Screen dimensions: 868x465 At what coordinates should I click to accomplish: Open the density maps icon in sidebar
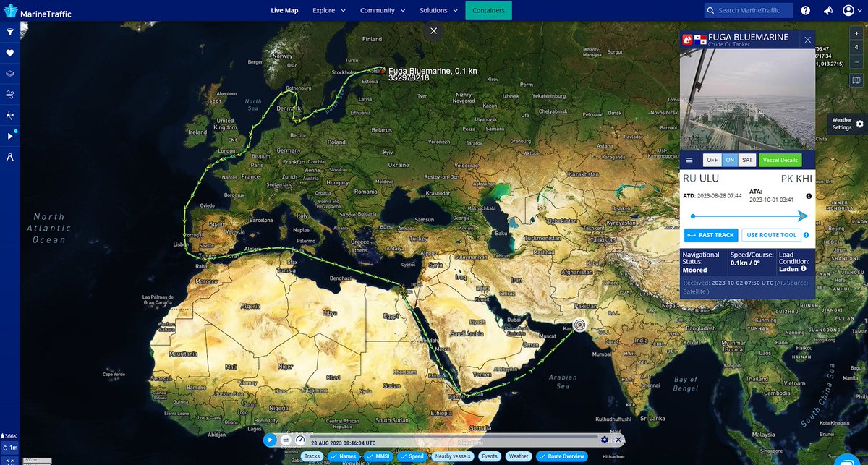10,115
